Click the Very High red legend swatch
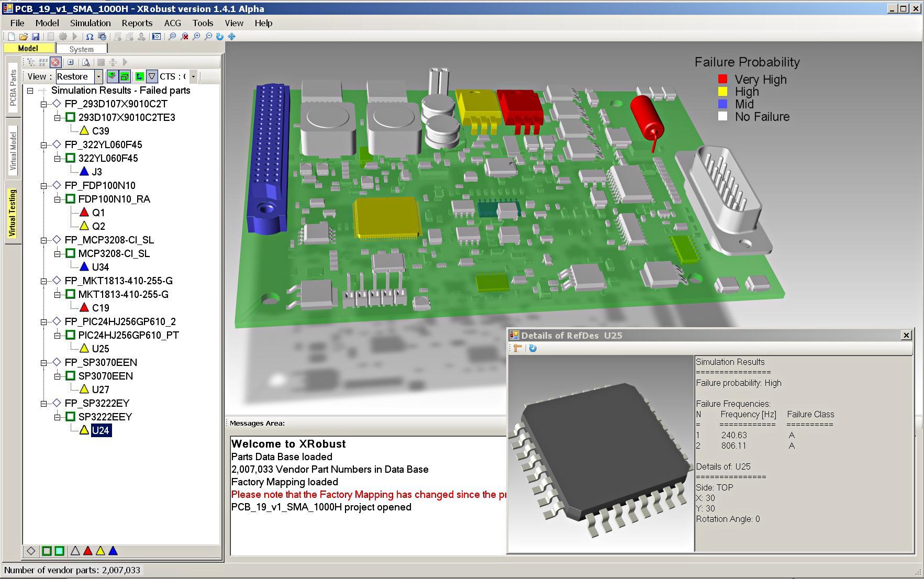 coord(722,79)
